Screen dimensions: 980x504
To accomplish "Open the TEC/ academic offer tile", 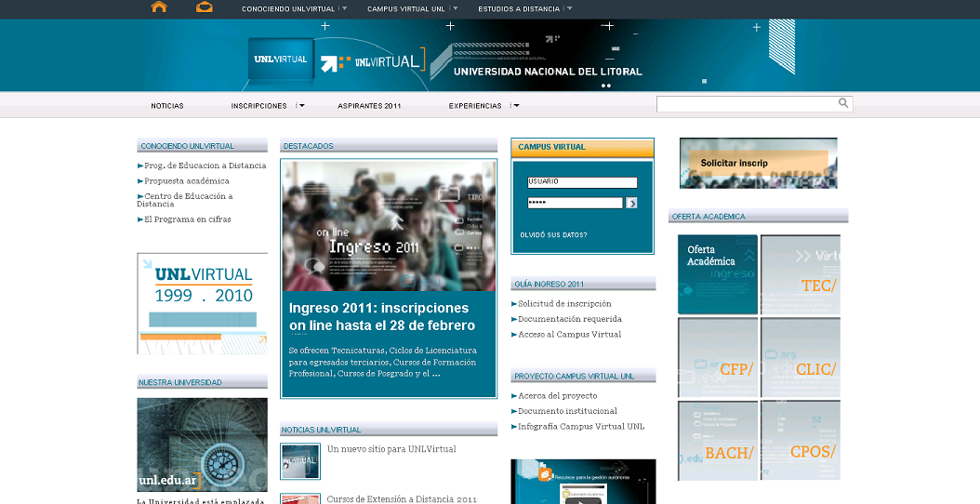I will (801, 274).
